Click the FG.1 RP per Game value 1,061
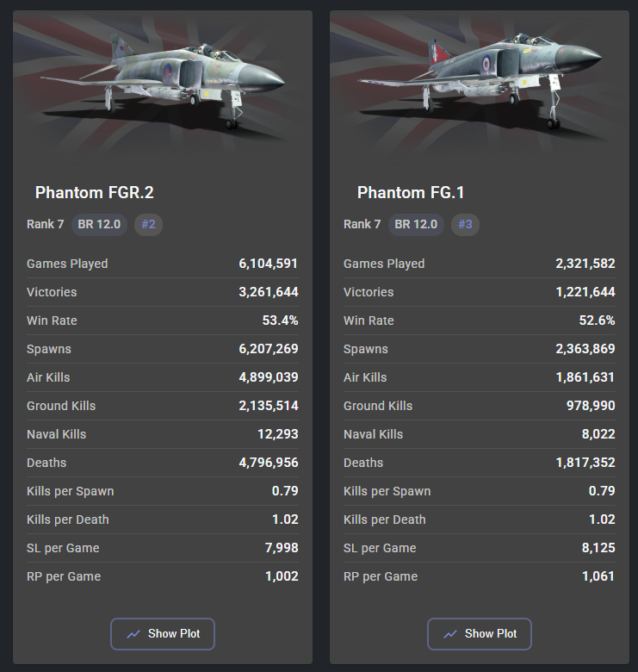Viewport: 638px width, 672px height. 598,576
